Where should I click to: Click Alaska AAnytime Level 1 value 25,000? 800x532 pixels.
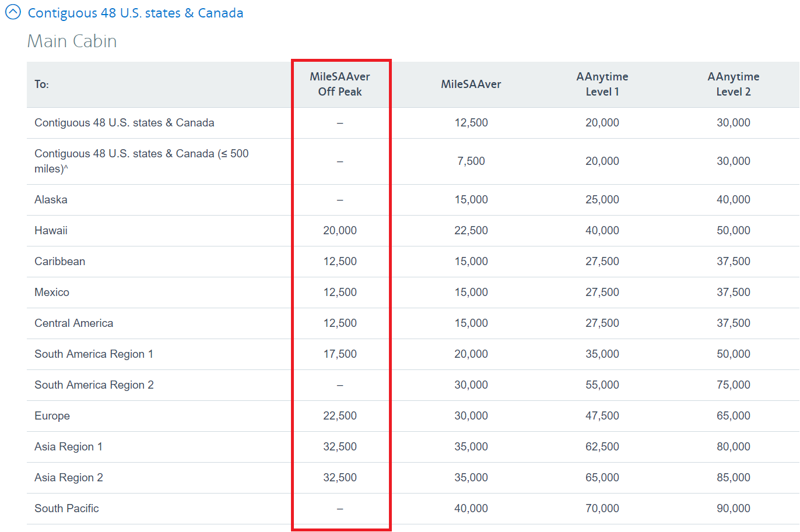(602, 200)
